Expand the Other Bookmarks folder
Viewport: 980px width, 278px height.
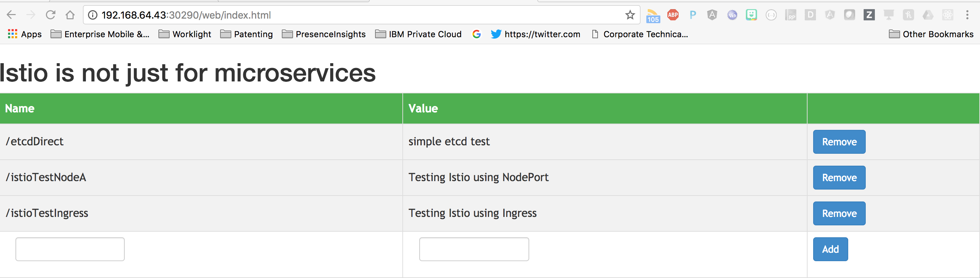pos(931,34)
